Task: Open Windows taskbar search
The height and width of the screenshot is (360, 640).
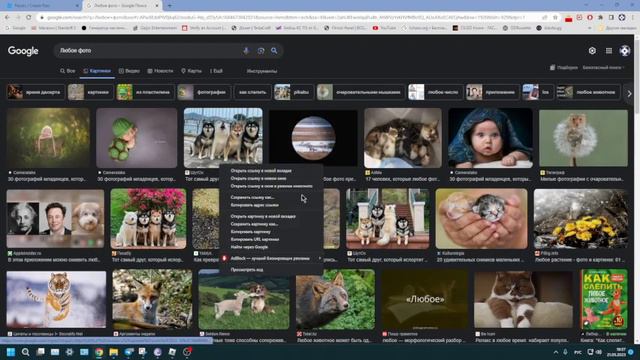Action: (25, 352)
